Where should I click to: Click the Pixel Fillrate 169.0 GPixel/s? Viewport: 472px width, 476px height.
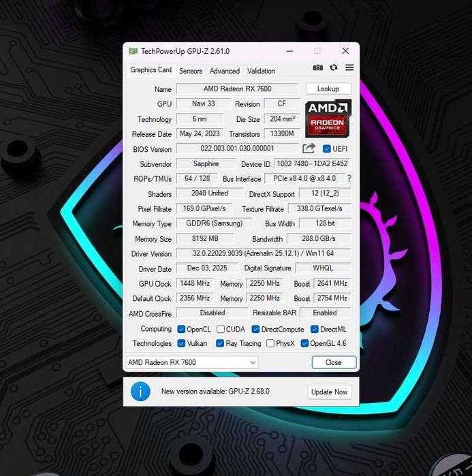(x=204, y=208)
